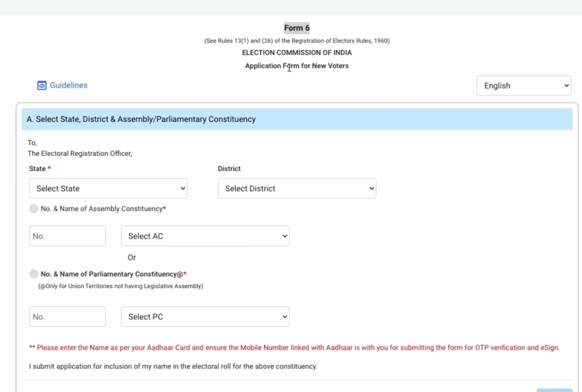
Task: Expand the Select District dropdown
Action: pos(297,189)
